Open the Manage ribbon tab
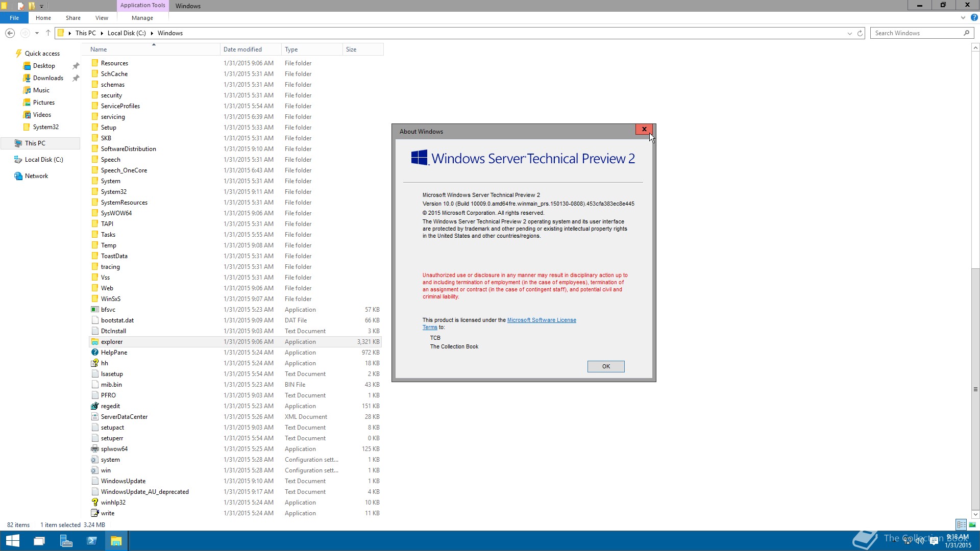This screenshot has width=980, height=551. pos(142,18)
